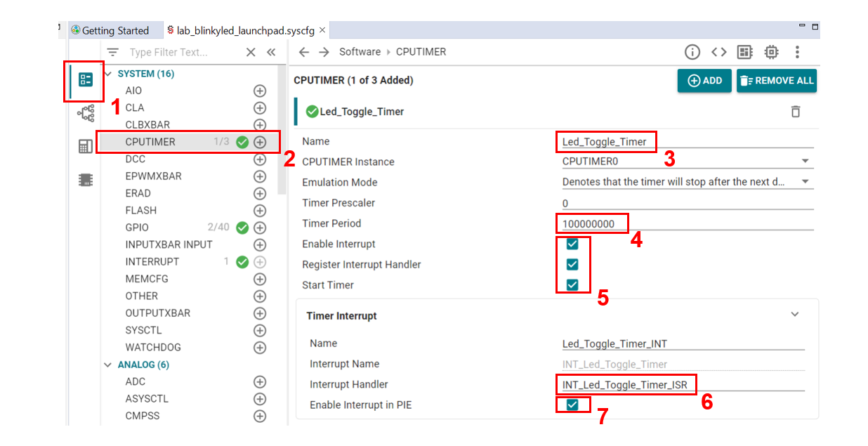Collapse the SYSTEM (16) tree group
This screenshot has height=446, width=868.
pyautogui.click(x=108, y=74)
